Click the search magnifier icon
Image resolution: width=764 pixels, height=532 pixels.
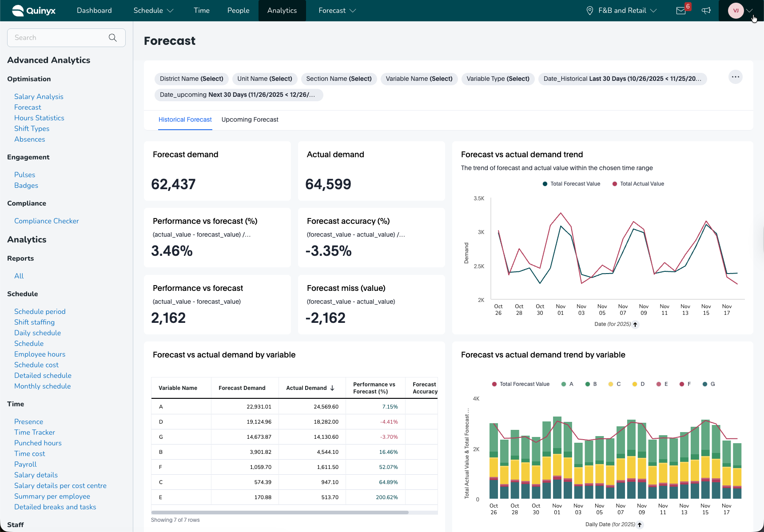(x=113, y=38)
